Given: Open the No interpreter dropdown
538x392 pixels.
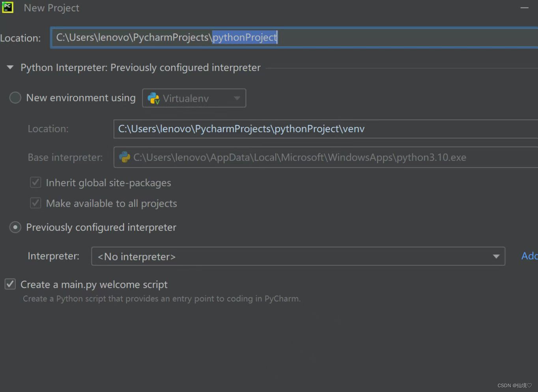Looking at the screenshot, I should click(298, 256).
